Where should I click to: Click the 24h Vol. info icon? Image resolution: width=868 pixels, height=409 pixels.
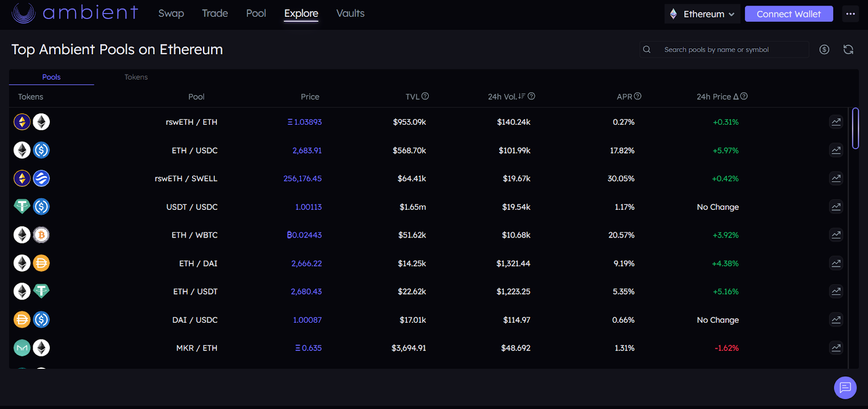click(532, 96)
